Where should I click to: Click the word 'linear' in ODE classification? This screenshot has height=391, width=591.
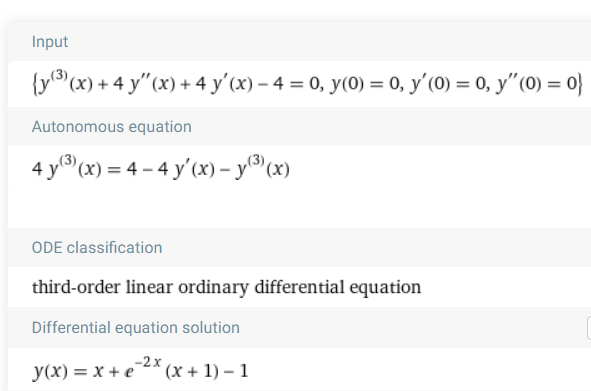pos(149,287)
